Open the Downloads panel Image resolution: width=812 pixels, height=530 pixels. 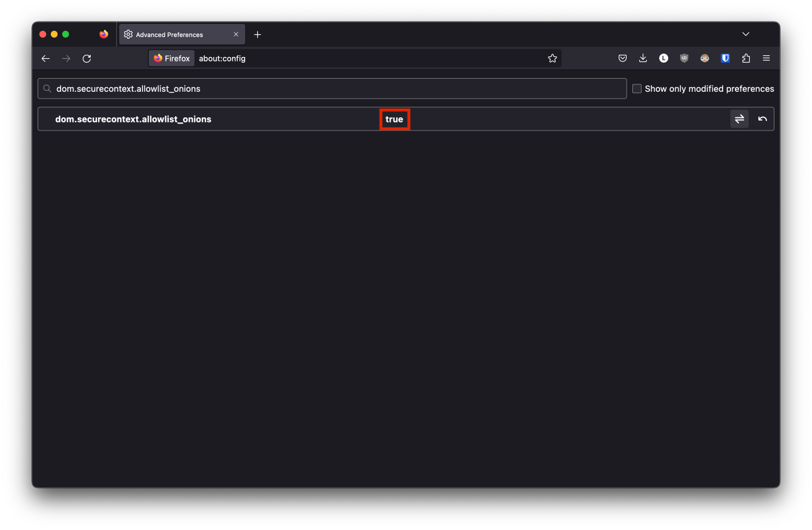[643, 58]
